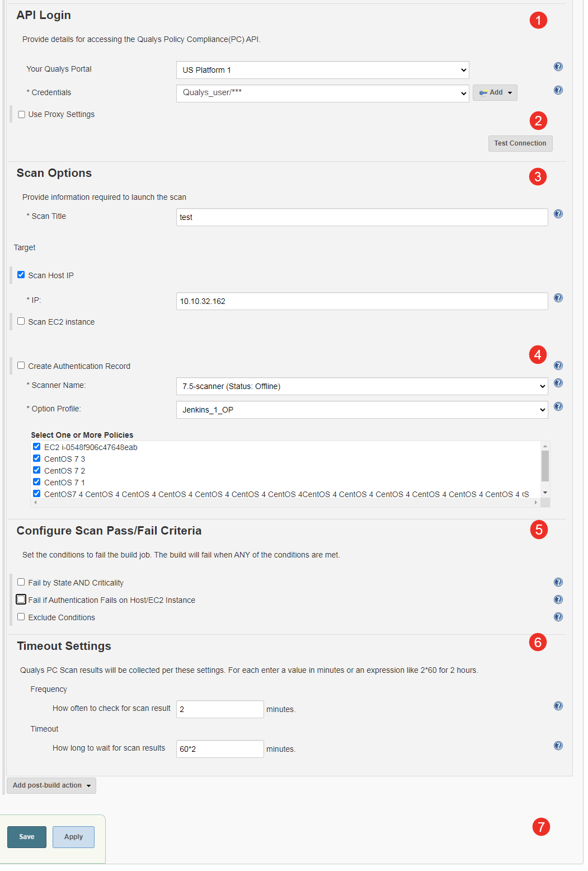Image resolution: width=588 pixels, height=871 pixels.
Task: Uncheck the Scan Host IP checkbox
Action: [21, 275]
